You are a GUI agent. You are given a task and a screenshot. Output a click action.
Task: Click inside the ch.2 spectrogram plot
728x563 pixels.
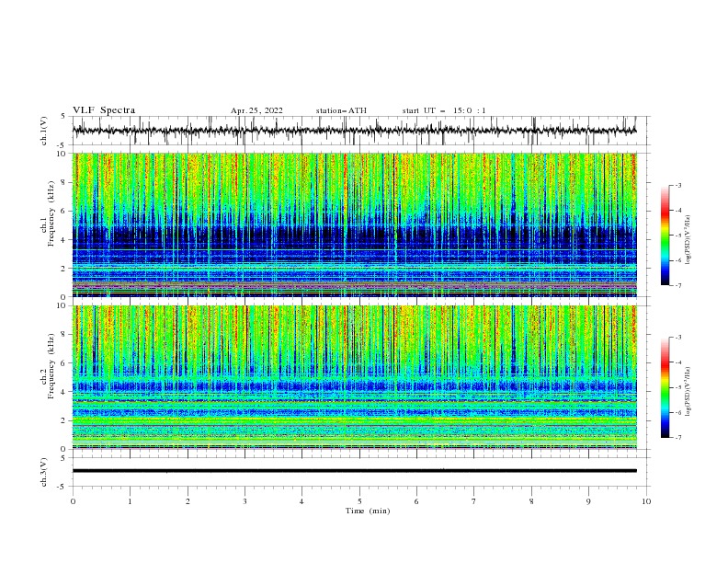coord(354,377)
